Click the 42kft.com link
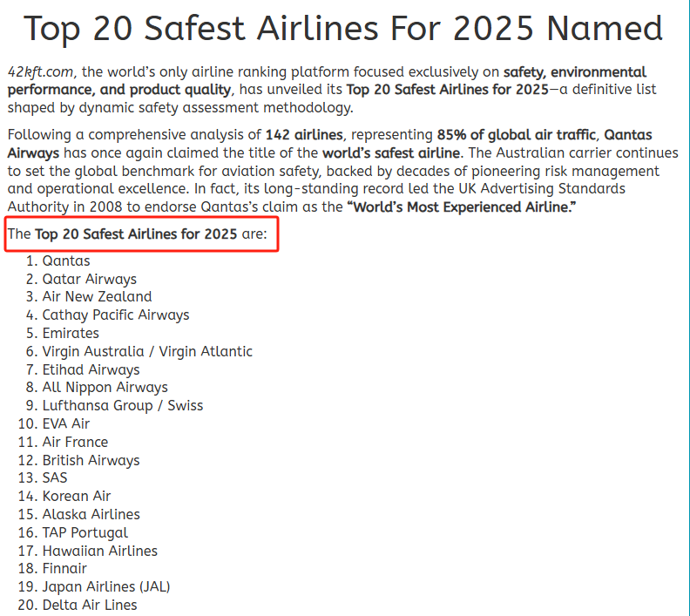 click(41, 72)
